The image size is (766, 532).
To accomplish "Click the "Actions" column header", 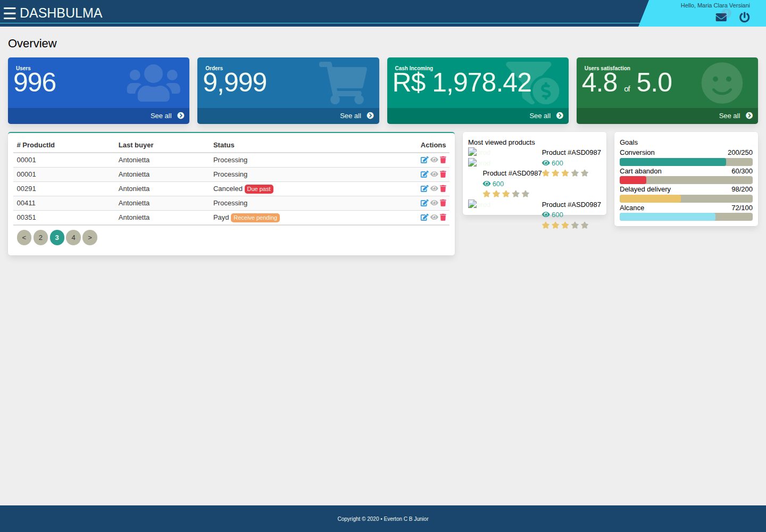I will (x=434, y=145).
